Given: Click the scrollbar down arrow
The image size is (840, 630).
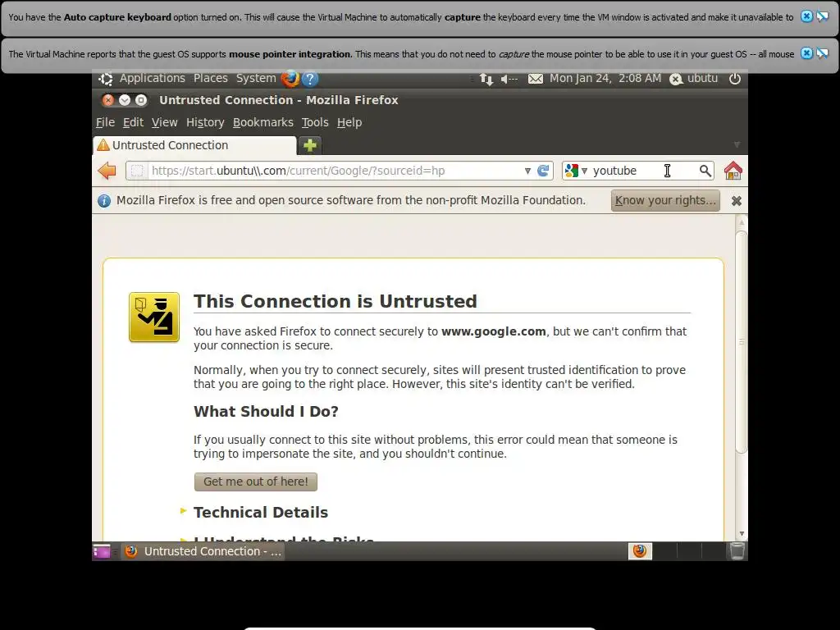Looking at the screenshot, I should [742, 533].
